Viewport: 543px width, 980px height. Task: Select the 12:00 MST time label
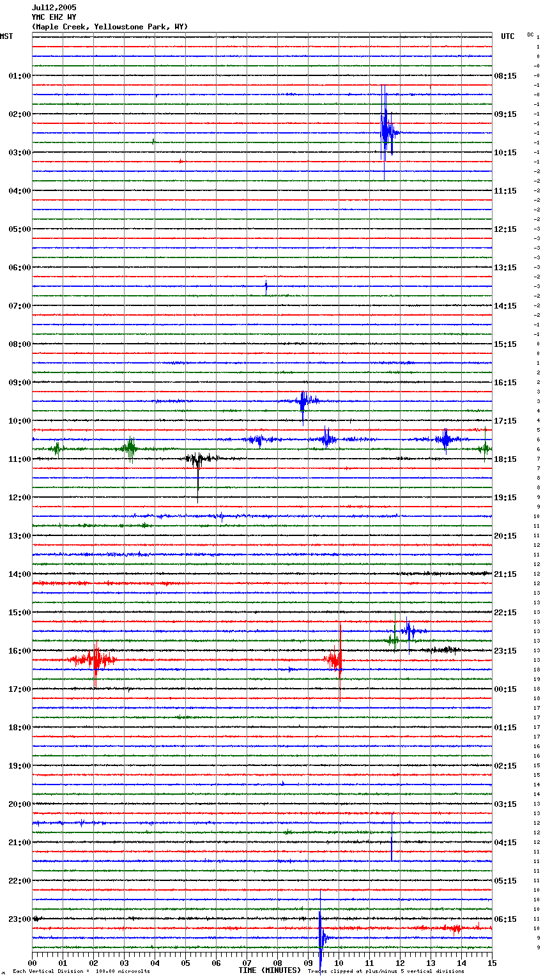pos(19,498)
